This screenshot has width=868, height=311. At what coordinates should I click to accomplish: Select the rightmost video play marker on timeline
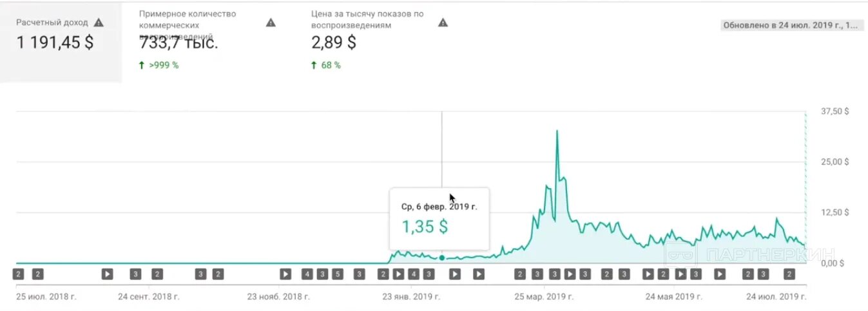coord(719,274)
